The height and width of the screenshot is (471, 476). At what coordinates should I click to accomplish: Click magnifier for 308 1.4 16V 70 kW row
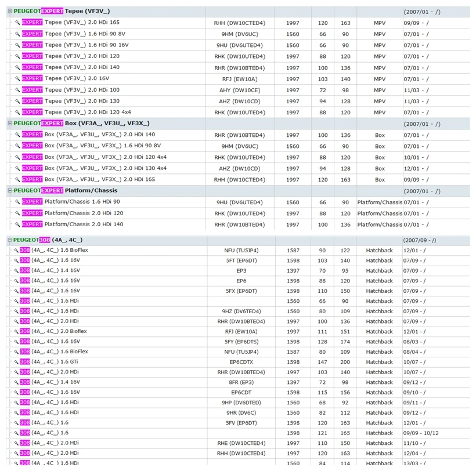16,270
